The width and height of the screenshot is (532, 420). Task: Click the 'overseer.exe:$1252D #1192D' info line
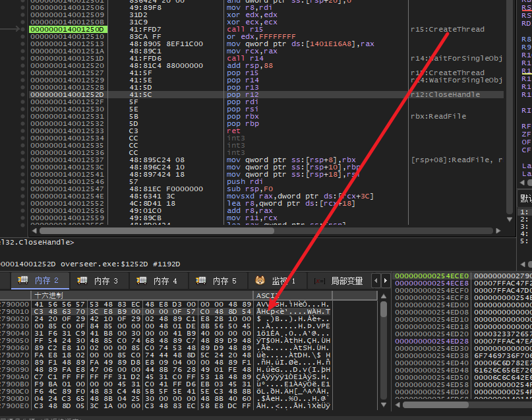click(121, 264)
